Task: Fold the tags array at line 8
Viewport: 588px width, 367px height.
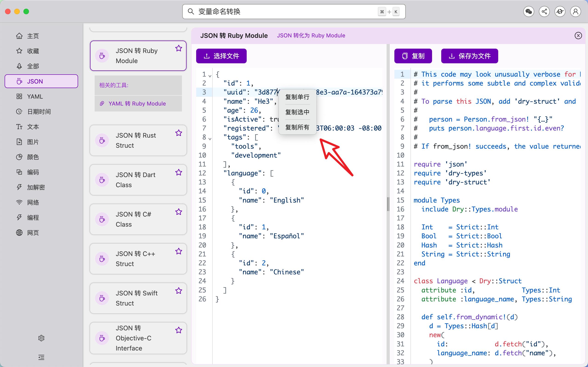Action: pos(210,139)
